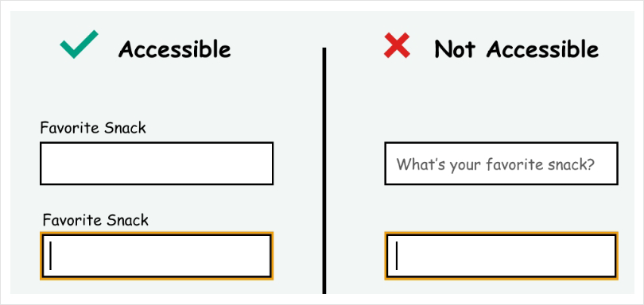Click the orange focus border of the right bottom field
The height and width of the screenshot is (305, 644).
[501, 233]
